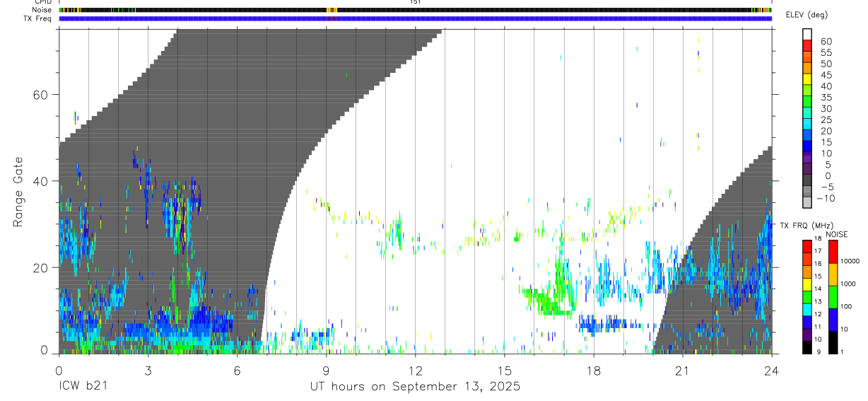The height and width of the screenshot is (401, 868).
Task: Click the Noise strip along the top of plot
Action: point(415,10)
